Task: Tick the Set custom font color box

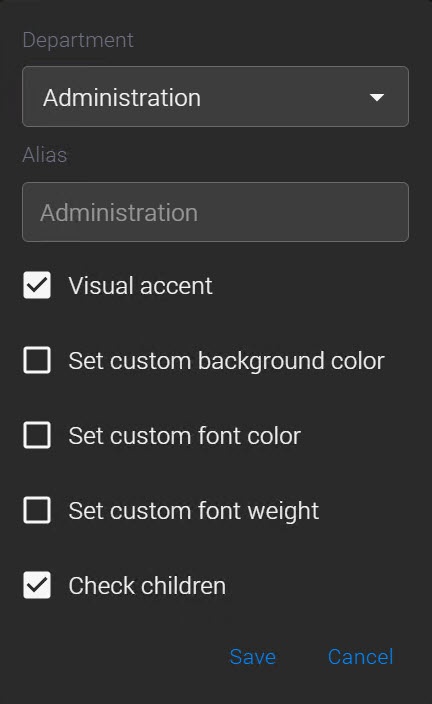Action: 37,435
